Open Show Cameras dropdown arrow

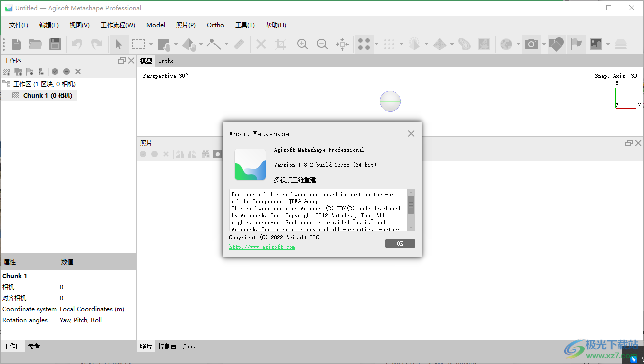pyautogui.click(x=544, y=44)
